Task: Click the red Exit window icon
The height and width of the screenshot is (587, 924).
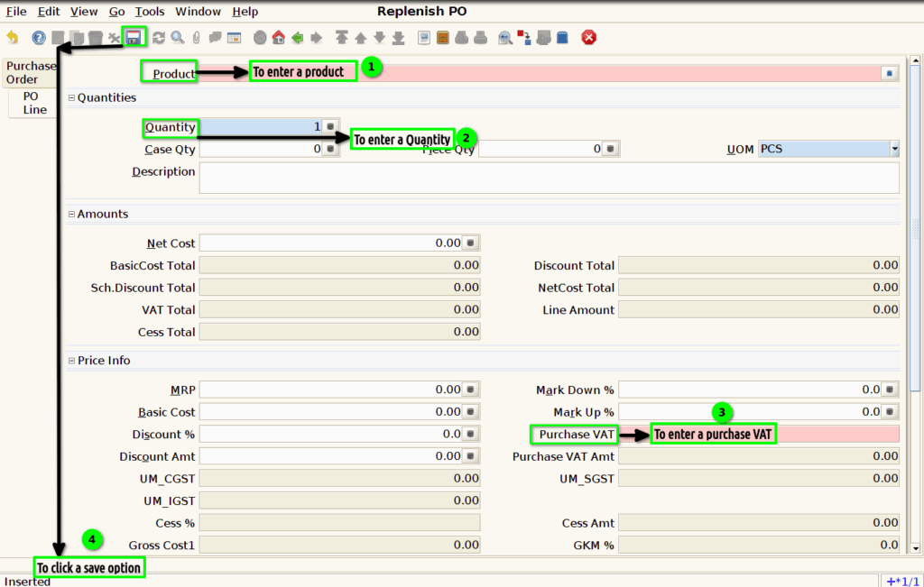Action: pyautogui.click(x=588, y=38)
